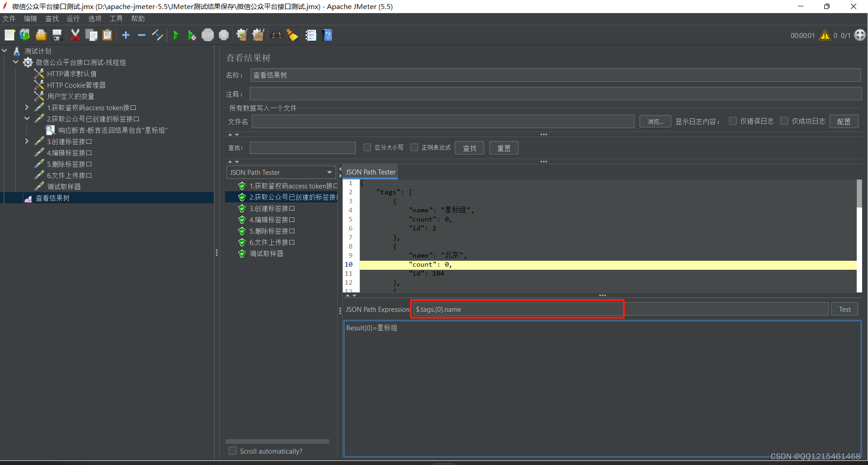Click the 查找 search text field
Image resolution: width=868 pixels, height=465 pixels.
point(303,148)
